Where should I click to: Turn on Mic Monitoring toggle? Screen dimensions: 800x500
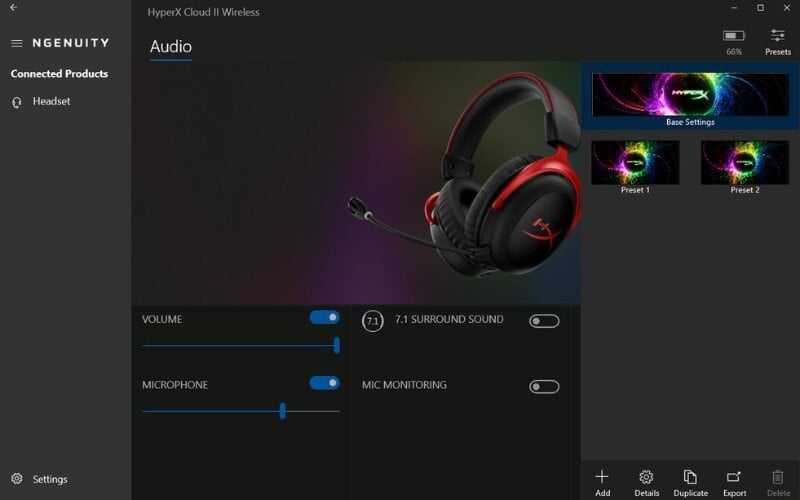click(544, 386)
